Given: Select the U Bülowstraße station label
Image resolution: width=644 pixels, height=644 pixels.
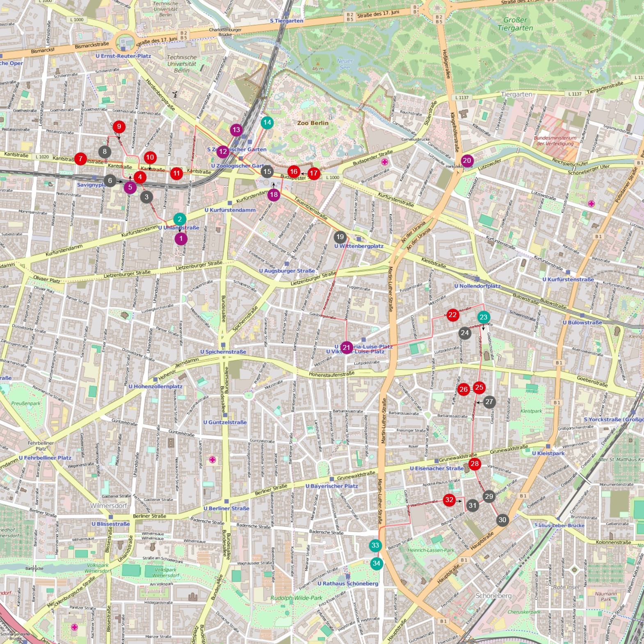Looking at the screenshot, I should [x=582, y=323].
